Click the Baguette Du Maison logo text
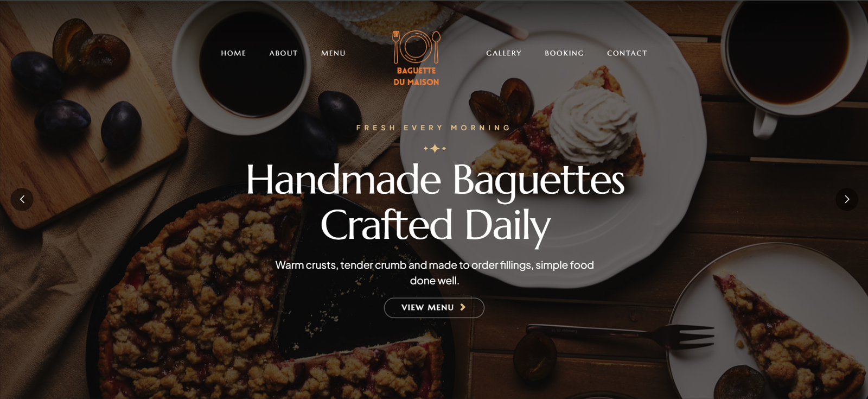 [416, 76]
